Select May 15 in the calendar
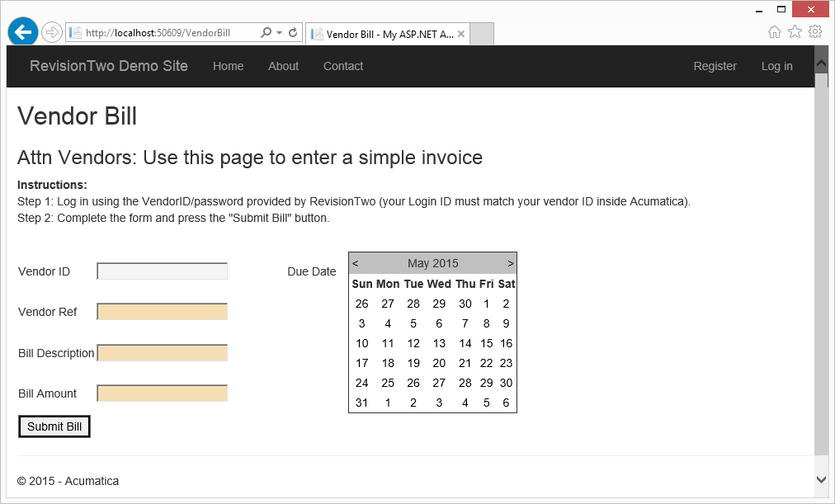 coord(486,343)
